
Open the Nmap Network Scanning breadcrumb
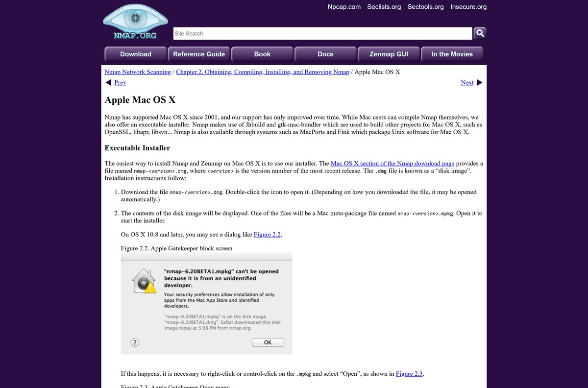pyautogui.click(x=138, y=72)
